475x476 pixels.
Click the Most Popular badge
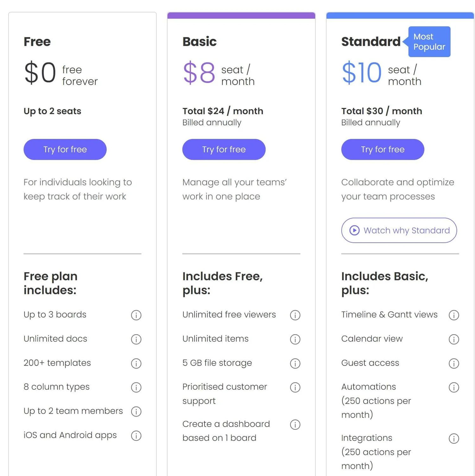click(429, 42)
